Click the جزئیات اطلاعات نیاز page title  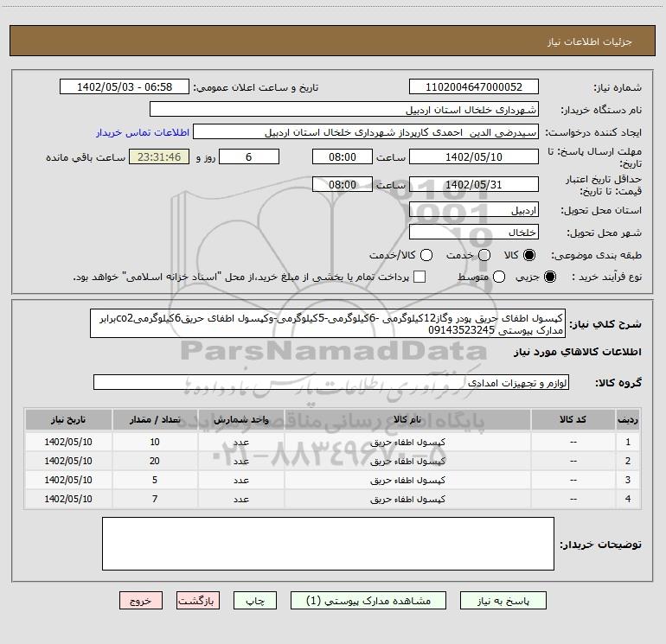click(x=590, y=41)
